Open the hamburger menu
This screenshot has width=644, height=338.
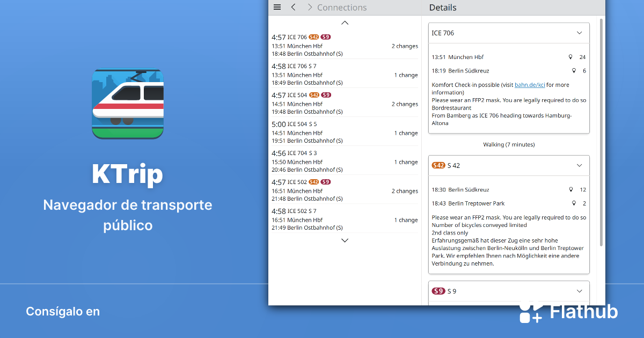277,7
